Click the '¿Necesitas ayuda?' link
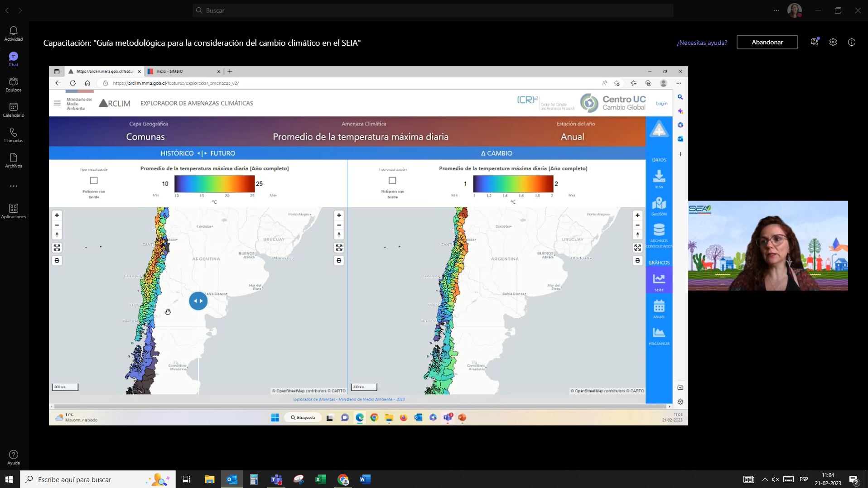Viewport: 868px width, 488px height. (x=702, y=43)
